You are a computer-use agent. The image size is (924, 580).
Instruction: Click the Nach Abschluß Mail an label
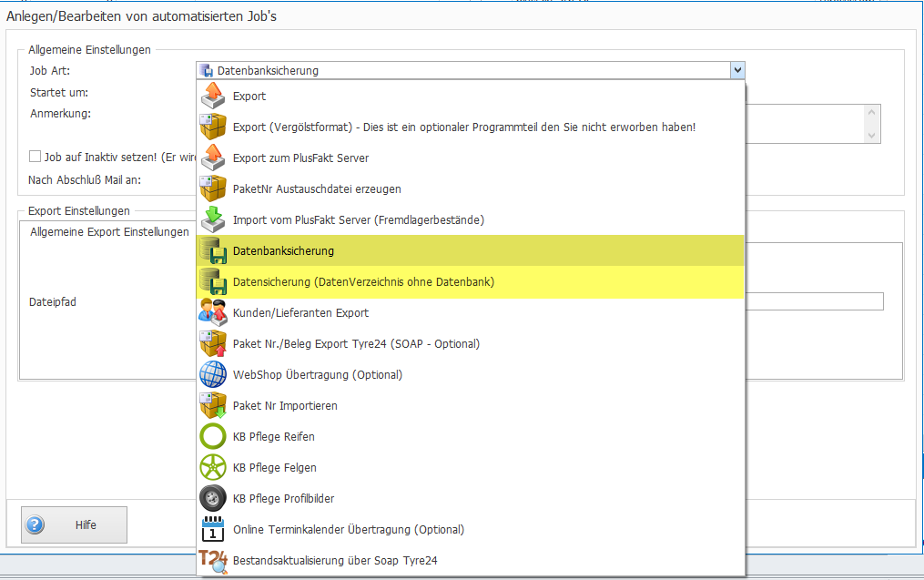tap(85, 179)
